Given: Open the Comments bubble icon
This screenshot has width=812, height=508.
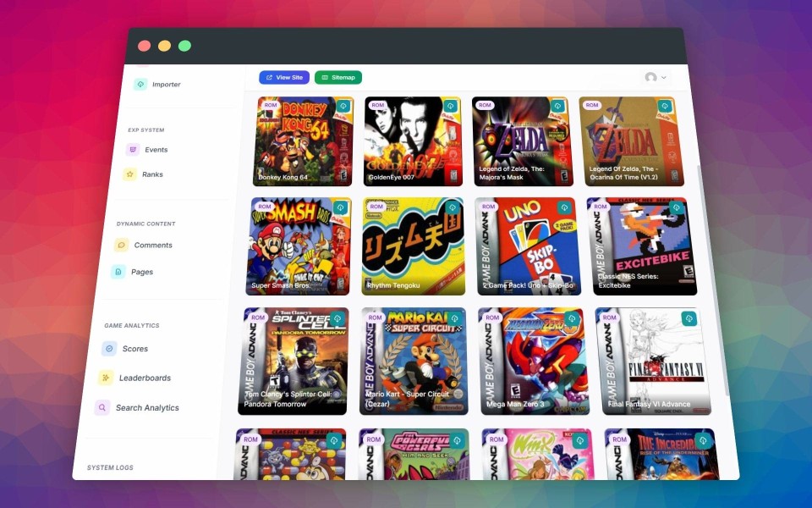Looking at the screenshot, I should click(121, 245).
